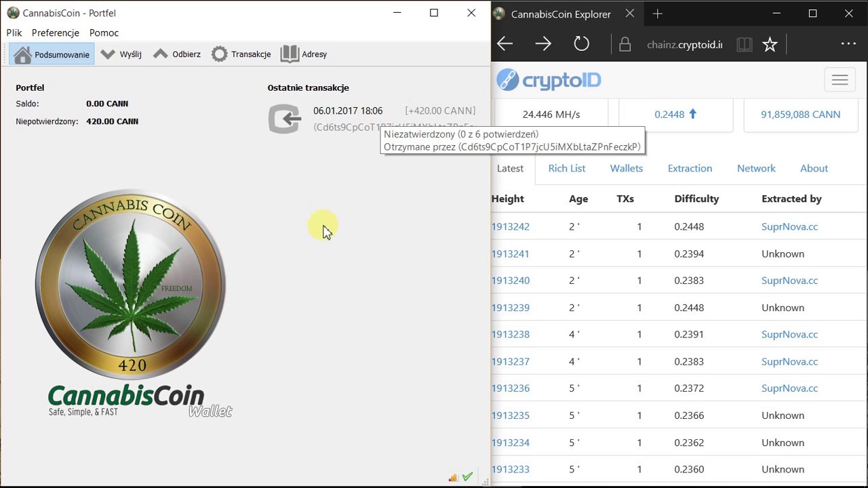Open block 1913237
868x488 pixels.
(x=511, y=361)
